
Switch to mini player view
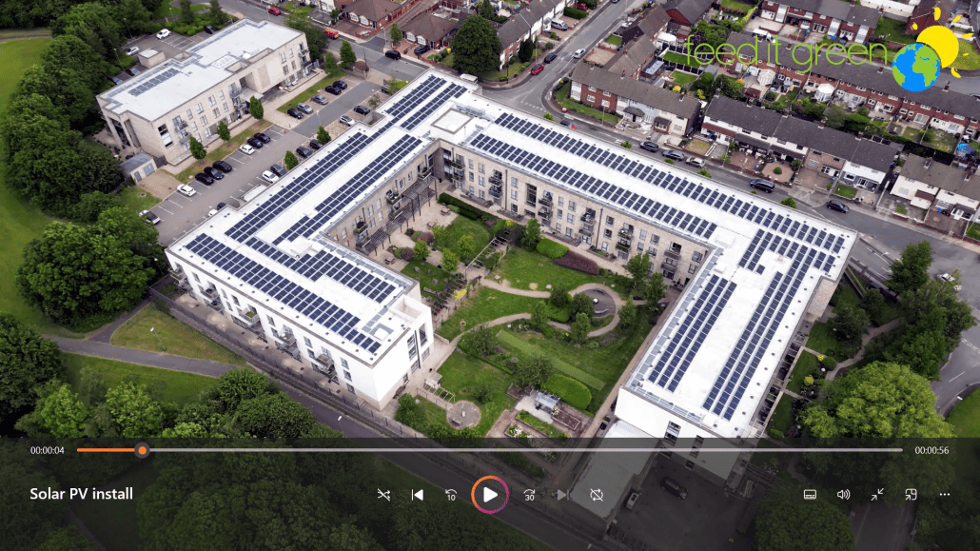(x=911, y=495)
